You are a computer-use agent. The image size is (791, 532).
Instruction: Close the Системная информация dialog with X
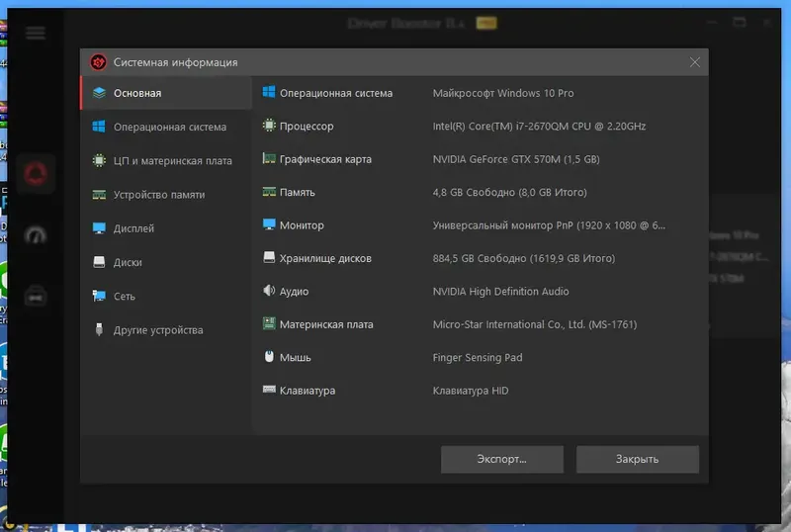click(x=695, y=62)
